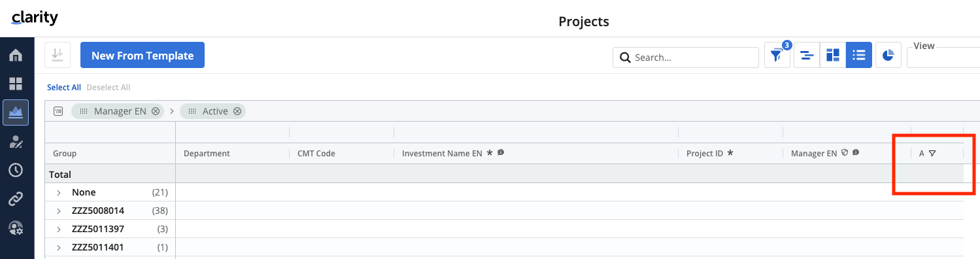Switch to the timeline layout icon
980x259 pixels.
coord(807,56)
